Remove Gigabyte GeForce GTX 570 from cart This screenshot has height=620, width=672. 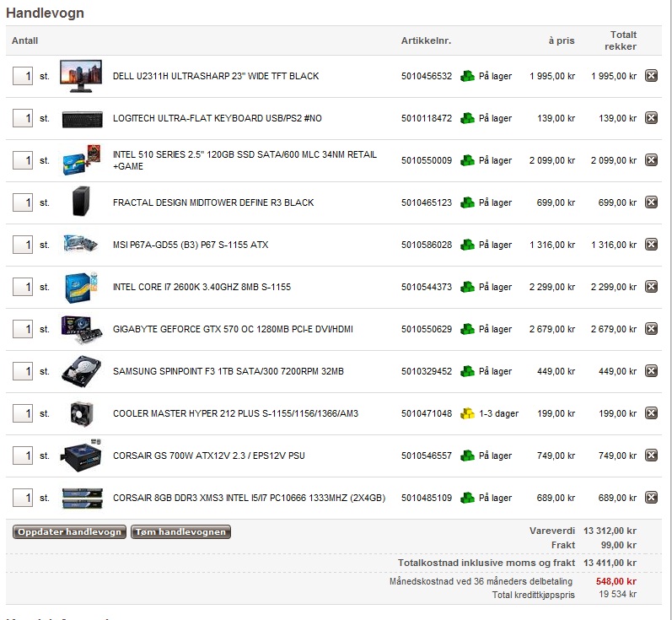tap(651, 329)
